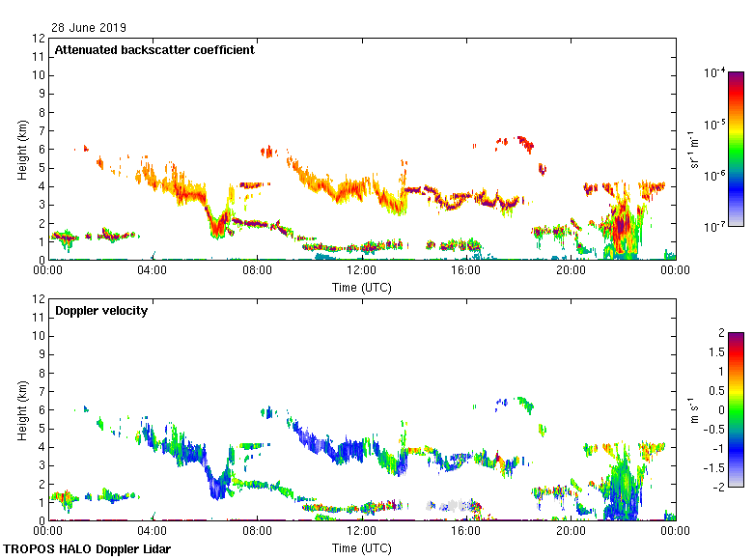
Task: Click "Time (UTC)" label under the Doppler plot
Action: (362, 547)
